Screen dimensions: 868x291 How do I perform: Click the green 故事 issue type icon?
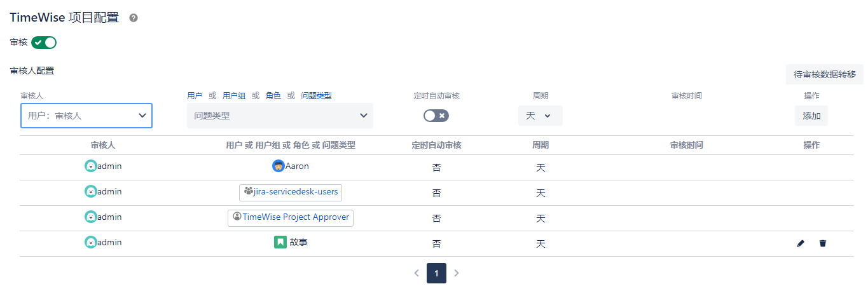click(280, 242)
